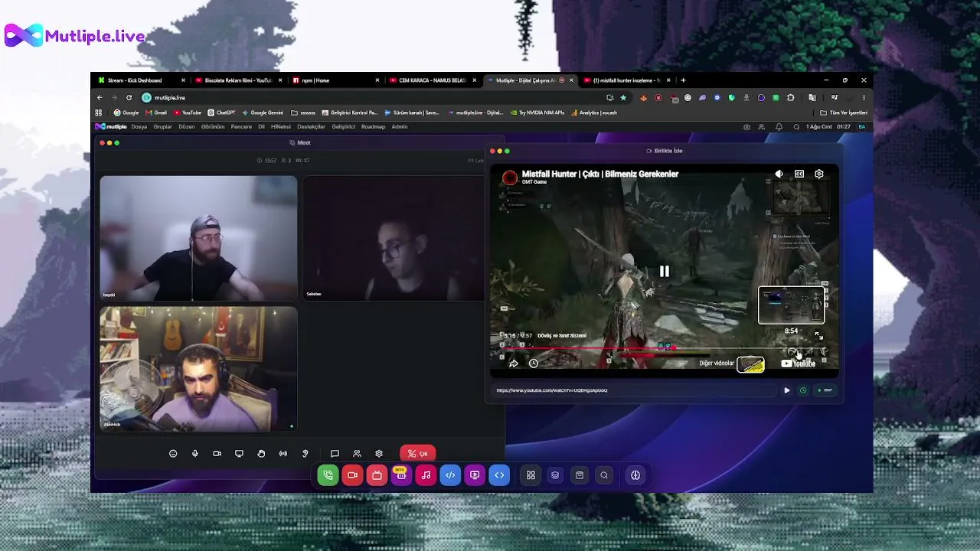
Task: Open the notifications bell in mutliple bar
Action: click(779, 127)
